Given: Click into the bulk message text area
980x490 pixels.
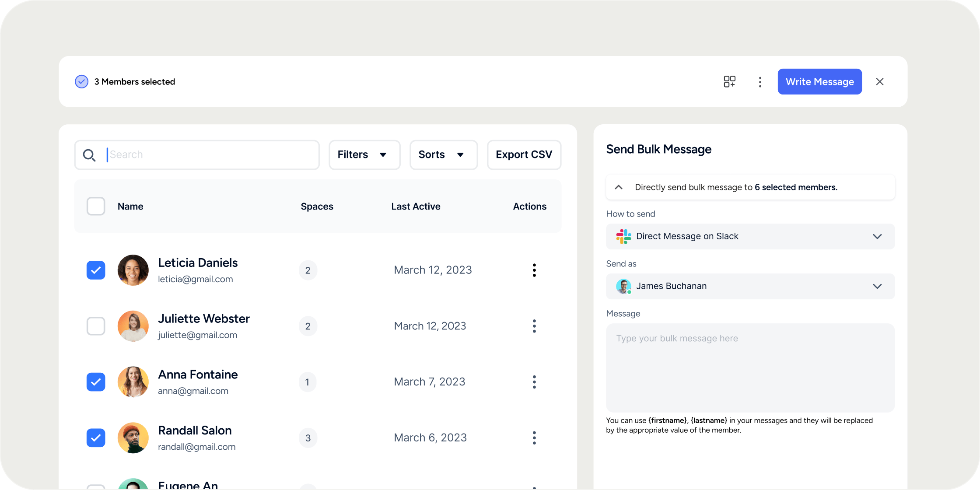Looking at the screenshot, I should pos(750,368).
